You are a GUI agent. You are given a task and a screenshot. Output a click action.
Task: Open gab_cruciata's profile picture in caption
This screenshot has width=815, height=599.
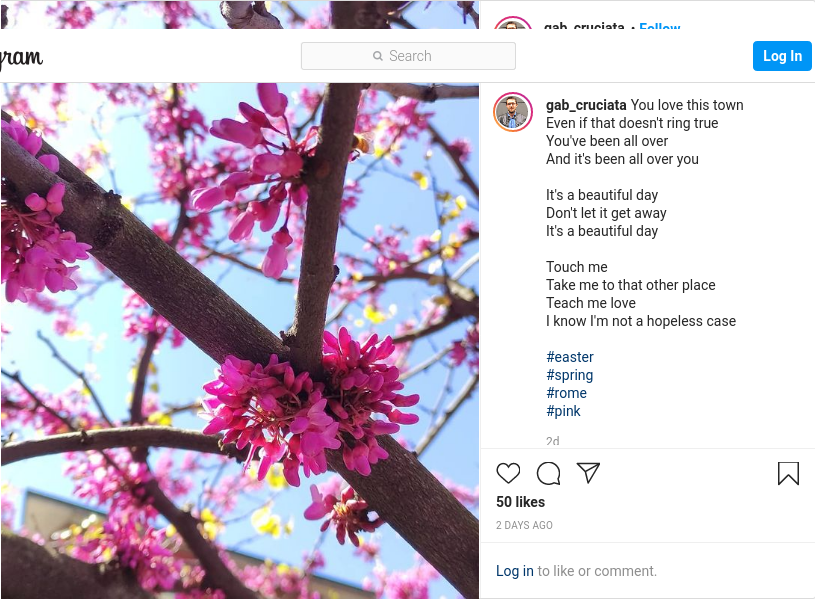(x=512, y=112)
